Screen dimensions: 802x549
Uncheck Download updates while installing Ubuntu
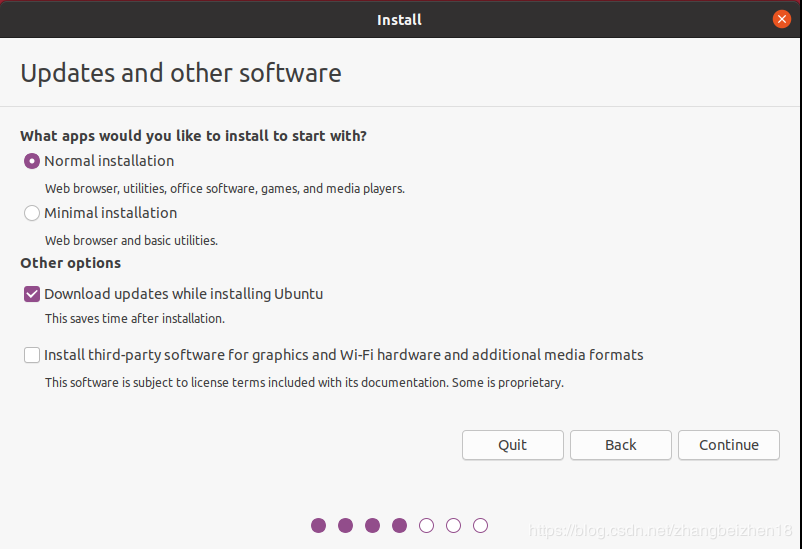(x=32, y=295)
